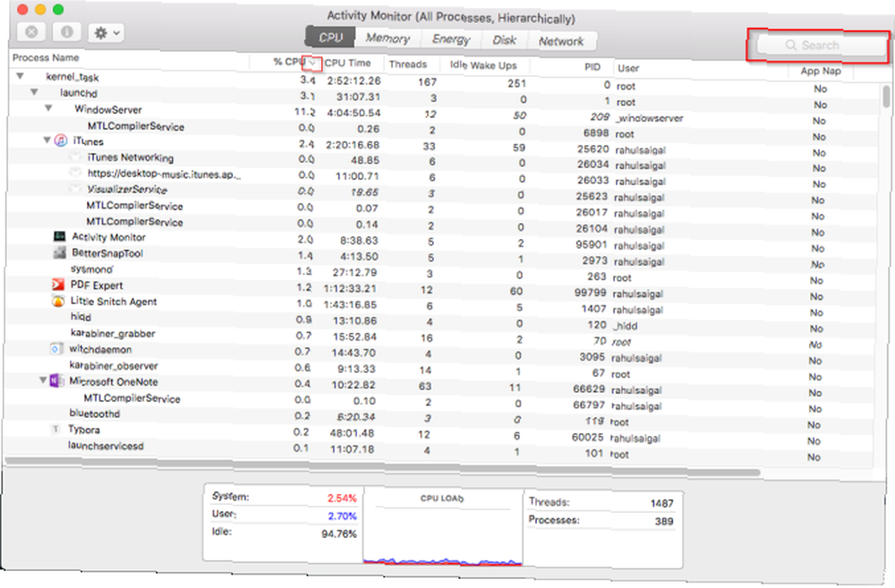The height and width of the screenshot is (588, 895).
Task: Collapse the iTunes process group
Action: click(x=47, y=141)
